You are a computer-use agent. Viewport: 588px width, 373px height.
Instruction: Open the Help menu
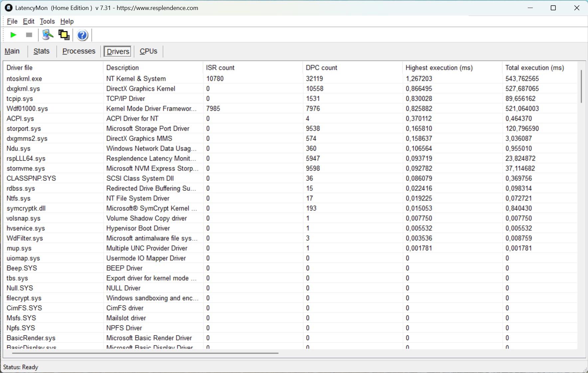67,21
